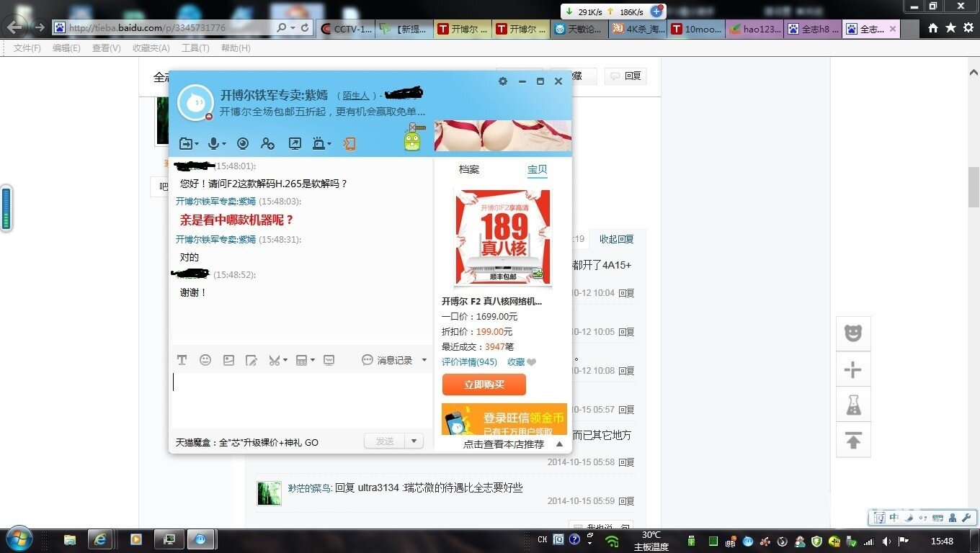Expand the calculator icon dropdown arrow
980x553 pixels.
[313, 361]
